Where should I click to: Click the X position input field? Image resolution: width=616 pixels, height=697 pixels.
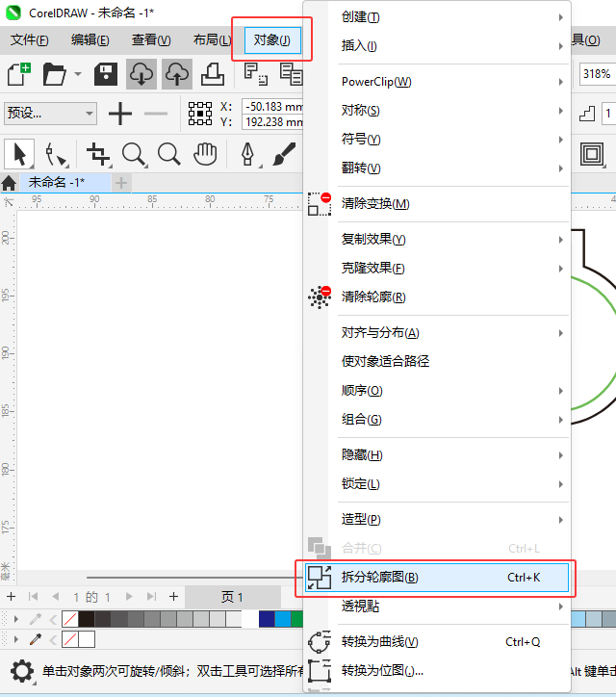tap(273, 107)
